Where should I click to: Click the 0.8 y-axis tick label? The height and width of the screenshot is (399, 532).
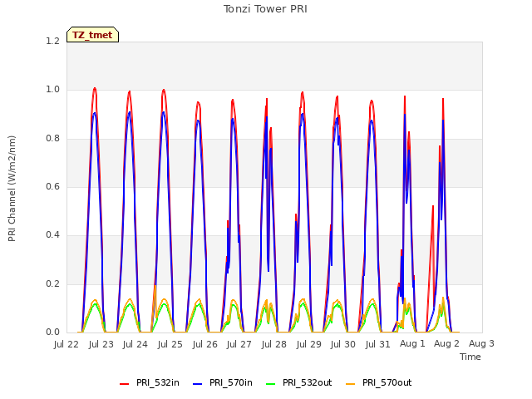click(53, 139)
